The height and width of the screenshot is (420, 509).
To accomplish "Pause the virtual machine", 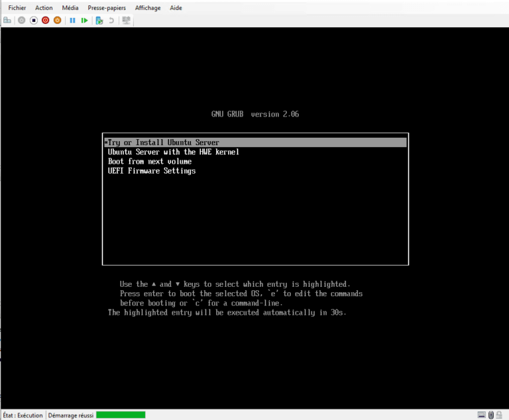I will (x=72, y=21).
